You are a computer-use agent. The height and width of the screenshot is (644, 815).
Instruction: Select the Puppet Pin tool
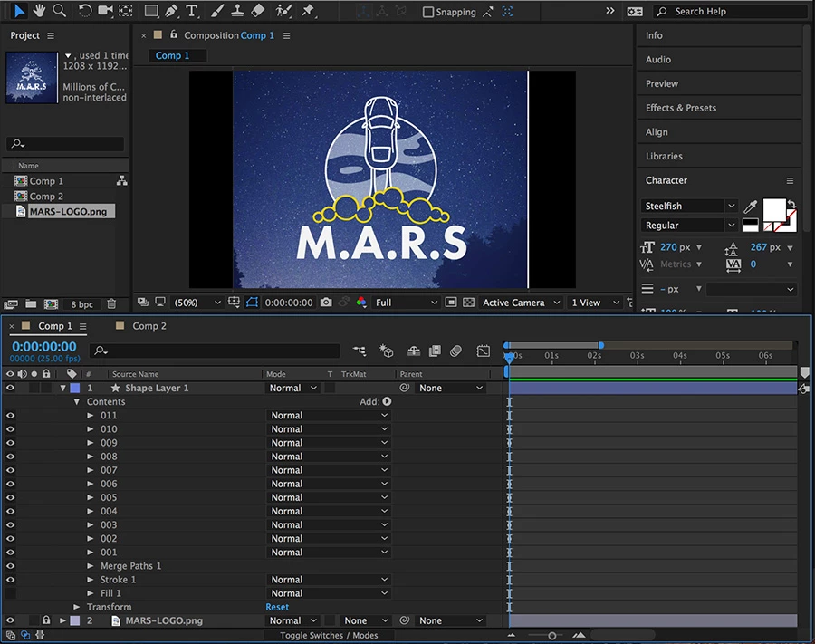pyautogui.click(x=308, y=10)
